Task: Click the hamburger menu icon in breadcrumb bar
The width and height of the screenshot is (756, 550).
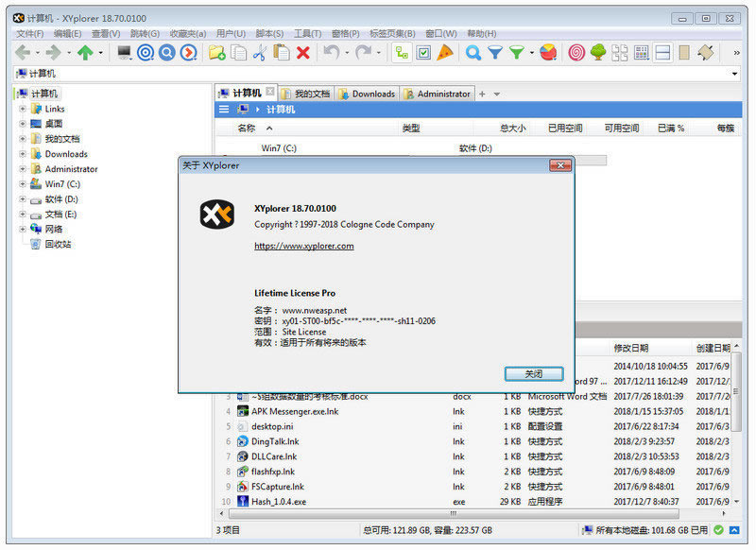Action: [224, 110]
